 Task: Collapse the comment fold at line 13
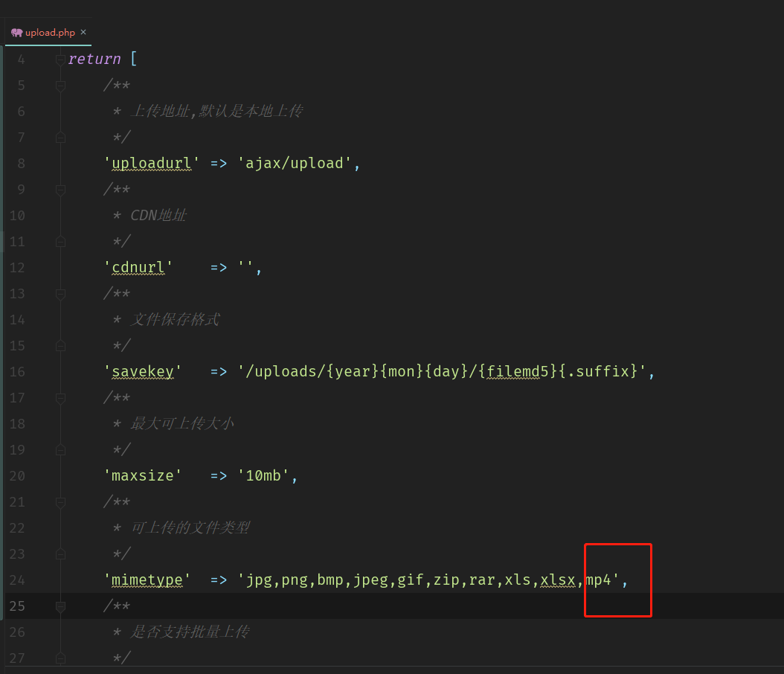[60, 294]
